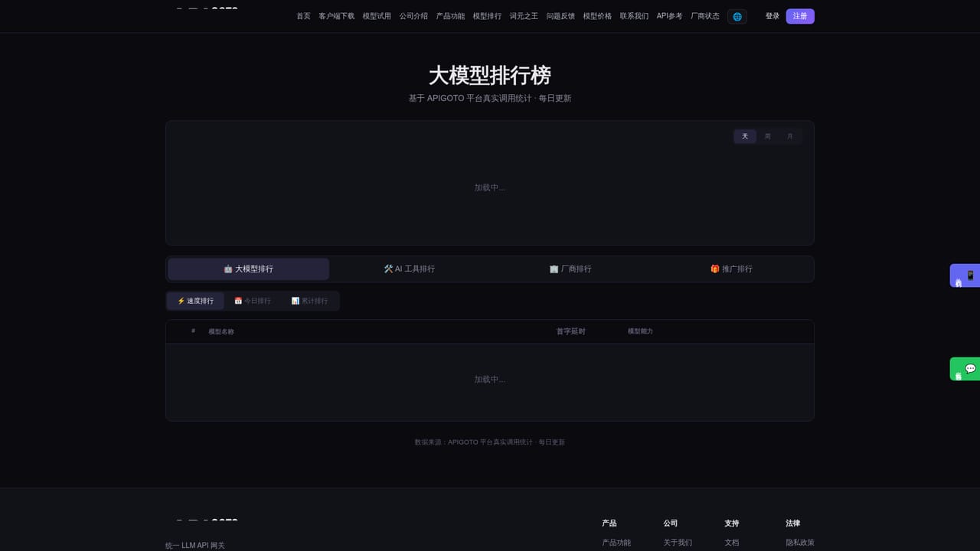
Task: Open 模型价格 in navigation bar
Action: (597, 16)
